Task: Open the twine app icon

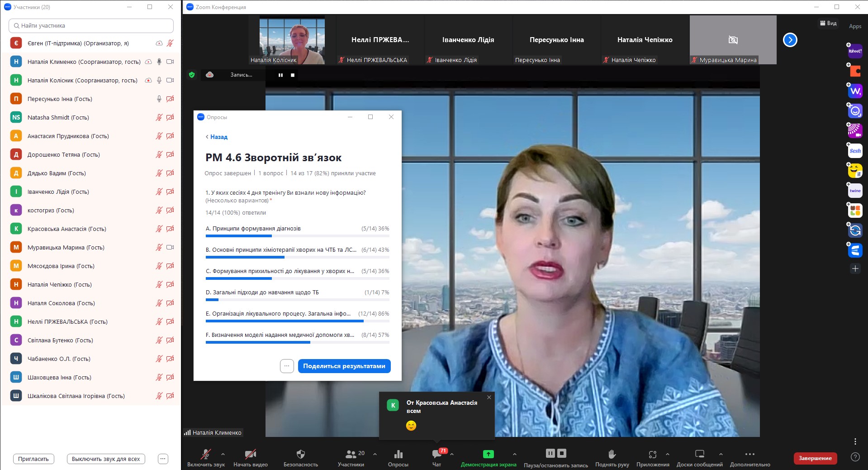Action: (855, 191)
